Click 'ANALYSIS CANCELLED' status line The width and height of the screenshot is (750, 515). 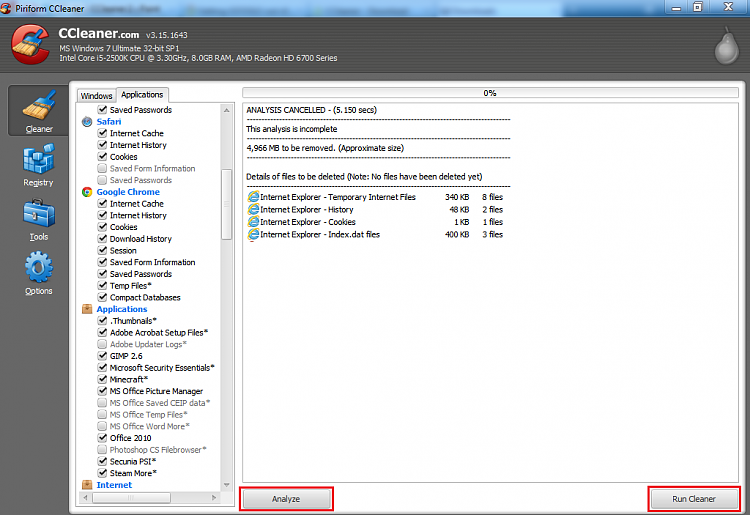tap(311, 110)
